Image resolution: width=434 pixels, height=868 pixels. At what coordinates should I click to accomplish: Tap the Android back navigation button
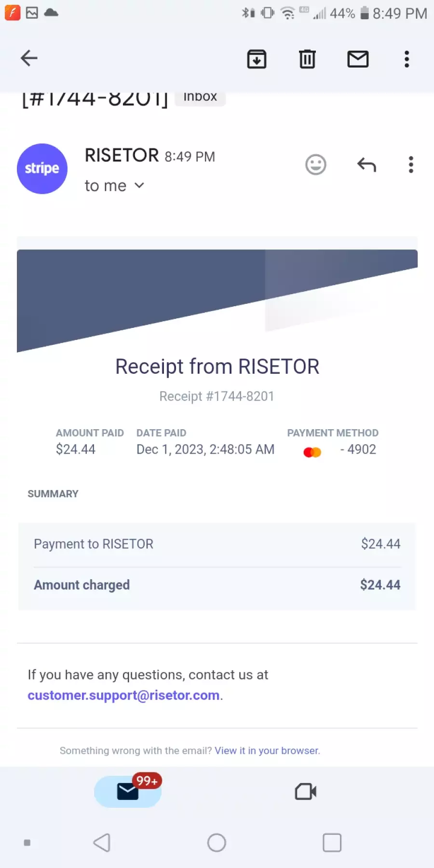pyautogui.click(x=102, y=843)
